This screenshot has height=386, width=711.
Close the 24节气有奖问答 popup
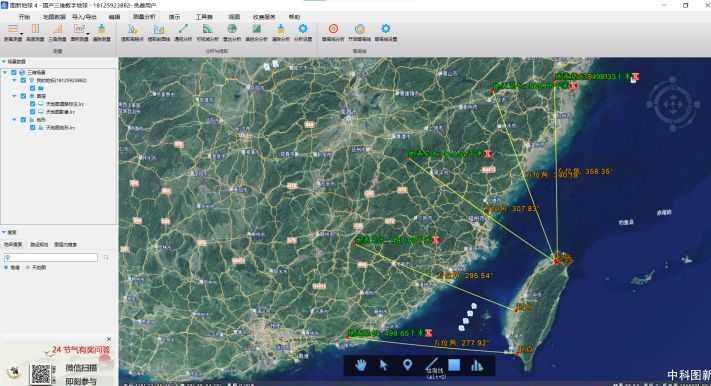(109, 339)
